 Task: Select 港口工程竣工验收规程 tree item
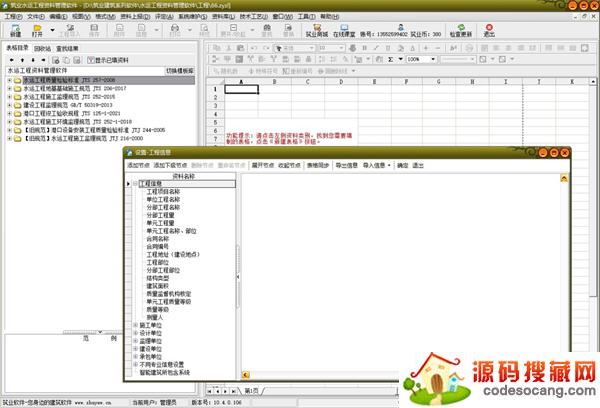[x=72, y=114]
